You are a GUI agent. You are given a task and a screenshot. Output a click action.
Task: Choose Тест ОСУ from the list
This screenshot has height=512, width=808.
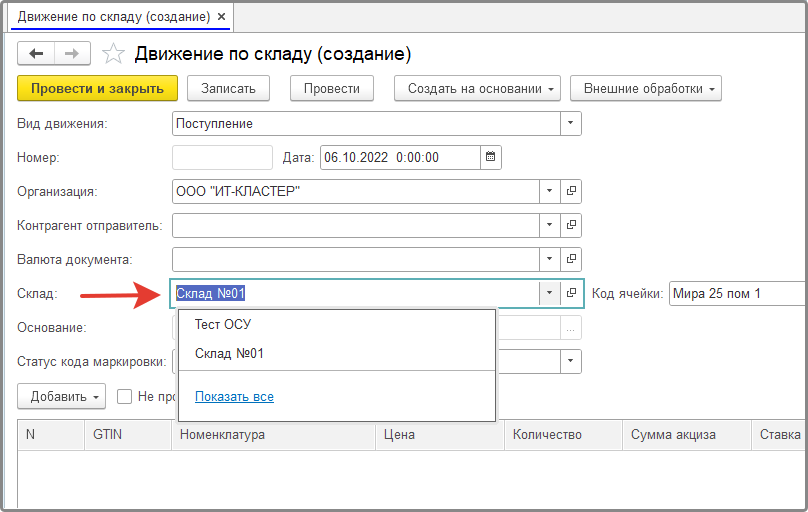click(x=336, y=325)
